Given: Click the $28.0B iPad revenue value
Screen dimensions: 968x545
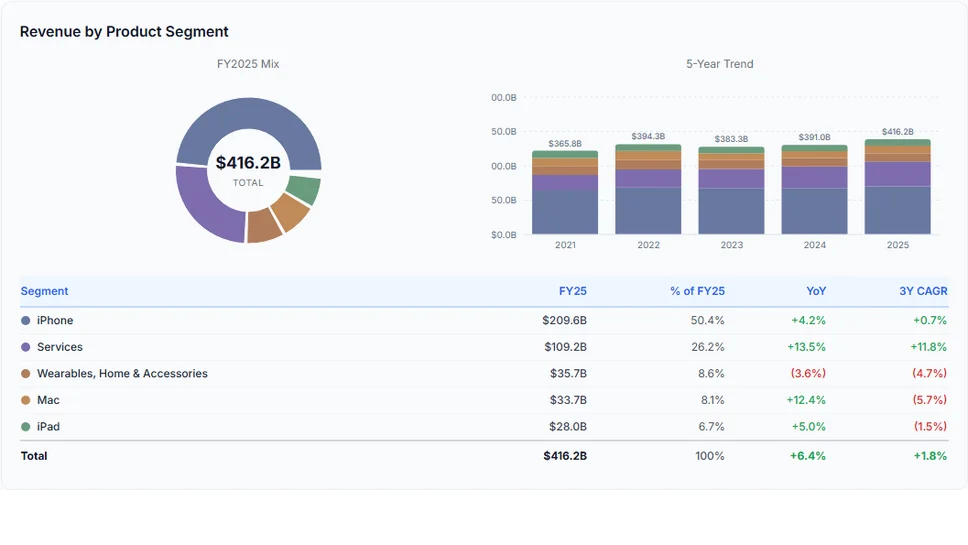Looking at the screenshot, I should tap(568, 426).
